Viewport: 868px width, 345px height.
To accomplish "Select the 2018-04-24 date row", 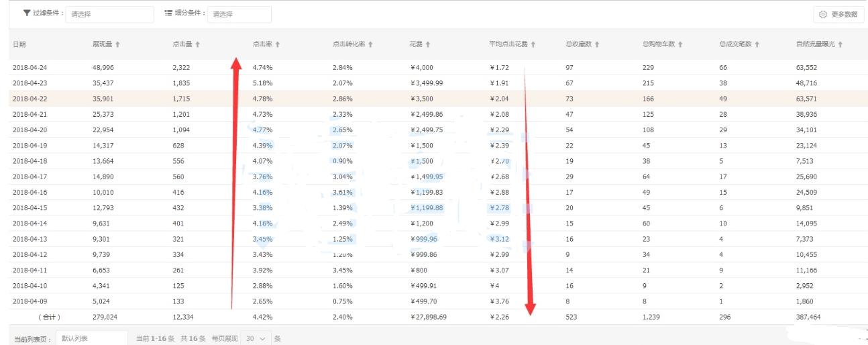I will (x=437, y=68).
